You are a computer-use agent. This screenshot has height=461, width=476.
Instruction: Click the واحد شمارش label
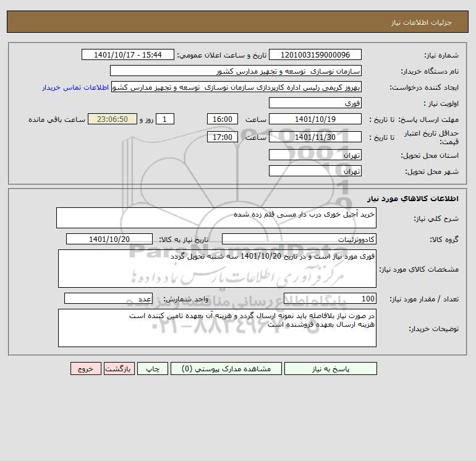click(186, 299)
